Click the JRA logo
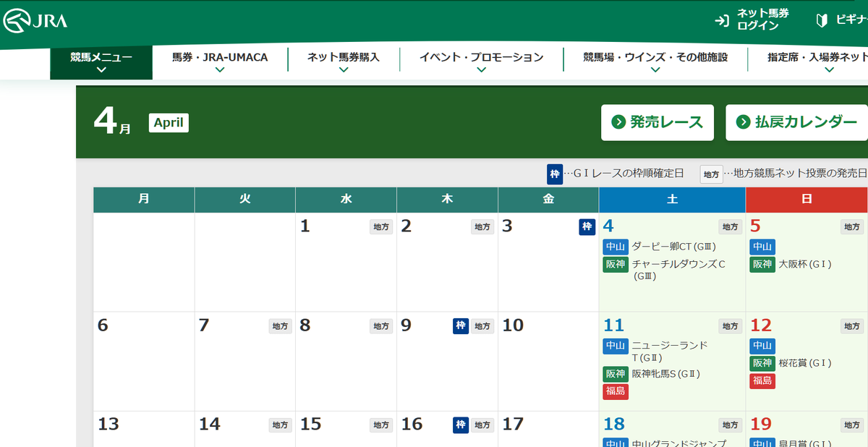This screenshot has width=868, height=447. coord(35,22)
